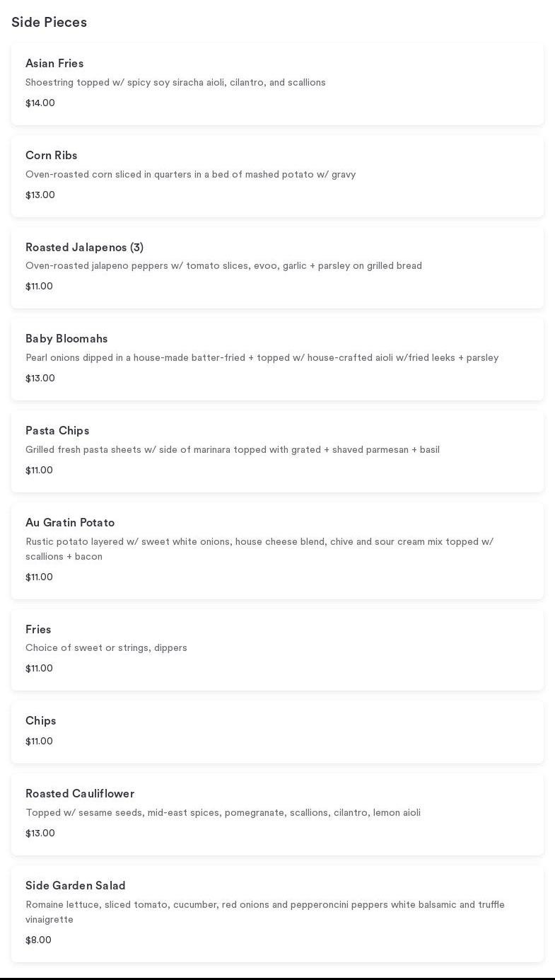Click the Side Pieces section heading
Viewport: 555px width, 980px height.
(49, 23)
